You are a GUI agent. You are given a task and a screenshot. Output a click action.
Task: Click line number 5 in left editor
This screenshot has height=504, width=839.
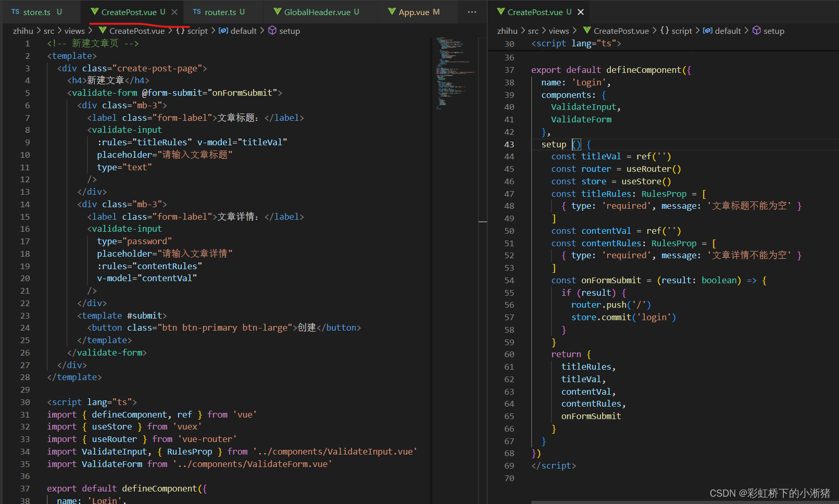coord(27,93)
